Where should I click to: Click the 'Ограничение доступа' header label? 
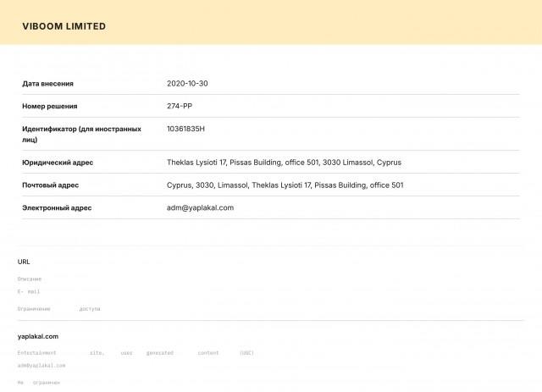coord(58,309)
